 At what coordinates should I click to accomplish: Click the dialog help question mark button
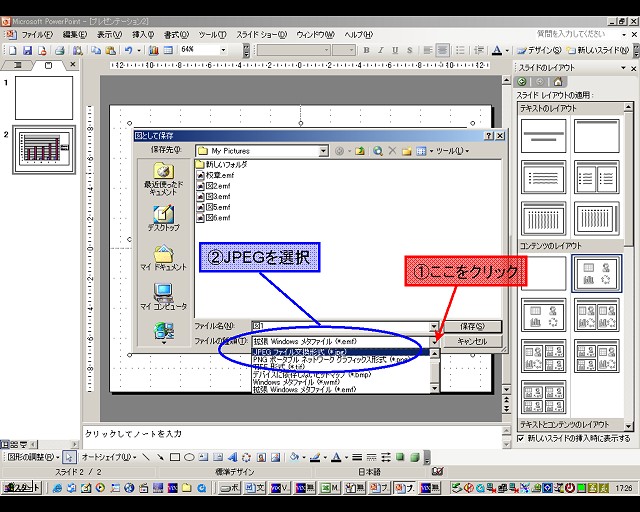click(x=489, y=136)
